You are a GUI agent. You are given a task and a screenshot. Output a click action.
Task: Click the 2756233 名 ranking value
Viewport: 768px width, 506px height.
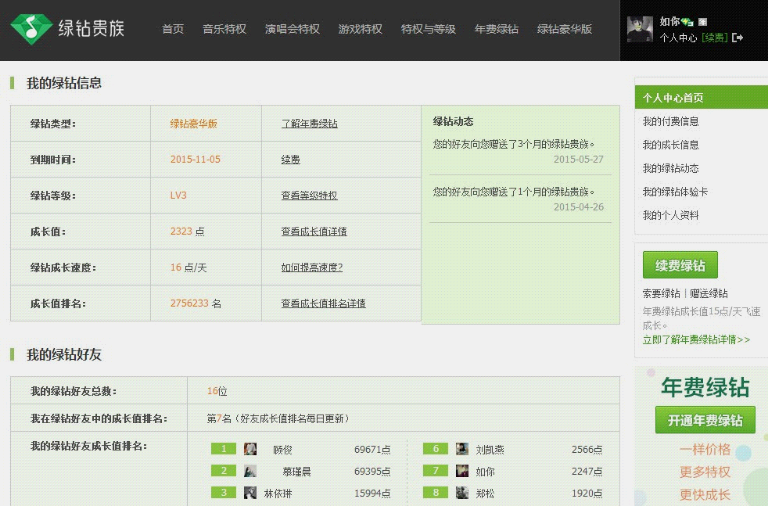pyautogui.click(x=195, y=303)
